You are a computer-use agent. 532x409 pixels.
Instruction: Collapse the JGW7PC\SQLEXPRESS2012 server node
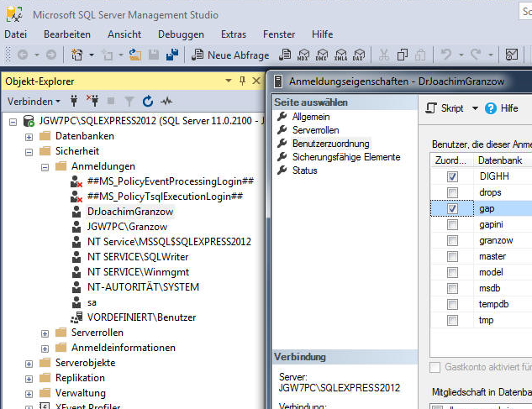tap(13, 122)
